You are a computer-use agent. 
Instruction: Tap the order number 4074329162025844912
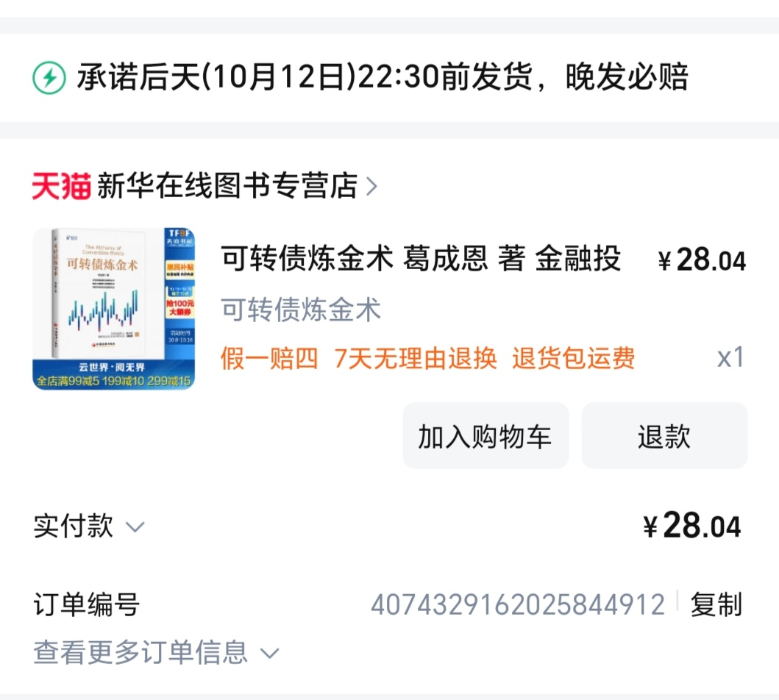click(x=518, y=604)
